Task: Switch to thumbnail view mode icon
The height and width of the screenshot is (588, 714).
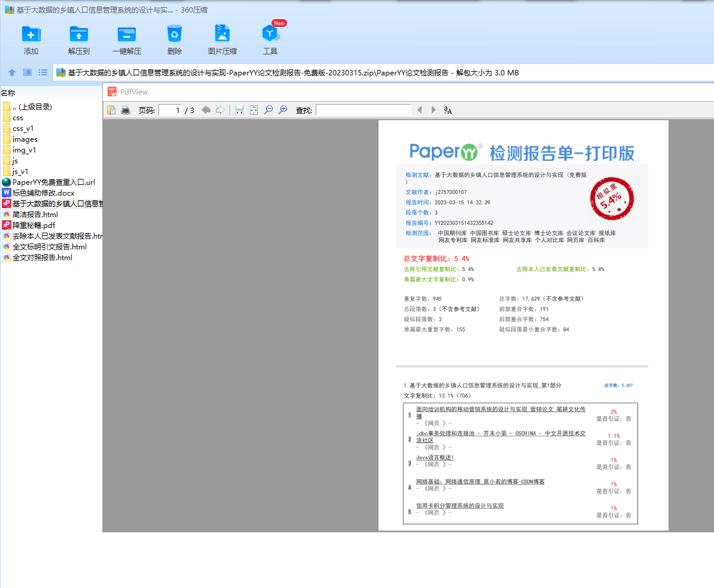Action: [28, 72]
